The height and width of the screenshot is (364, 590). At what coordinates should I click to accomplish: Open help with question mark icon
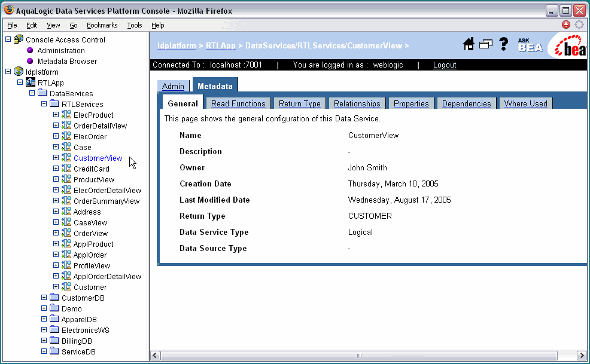coord(503,44)
